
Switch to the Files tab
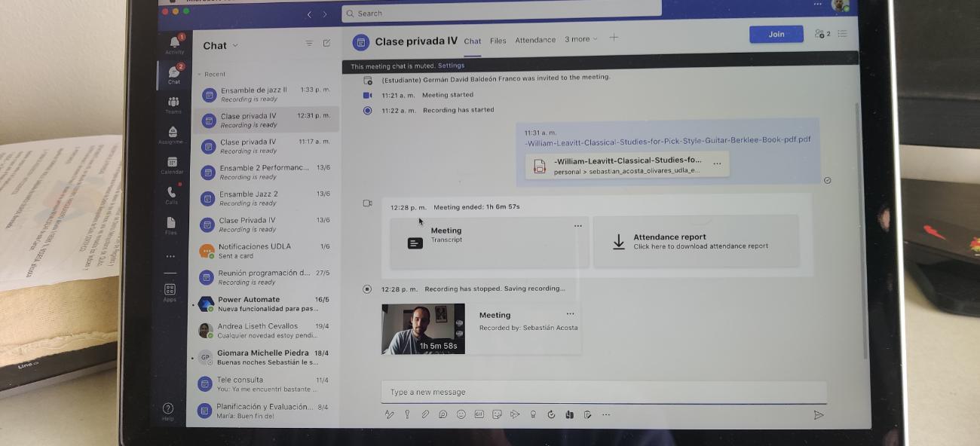498,41
